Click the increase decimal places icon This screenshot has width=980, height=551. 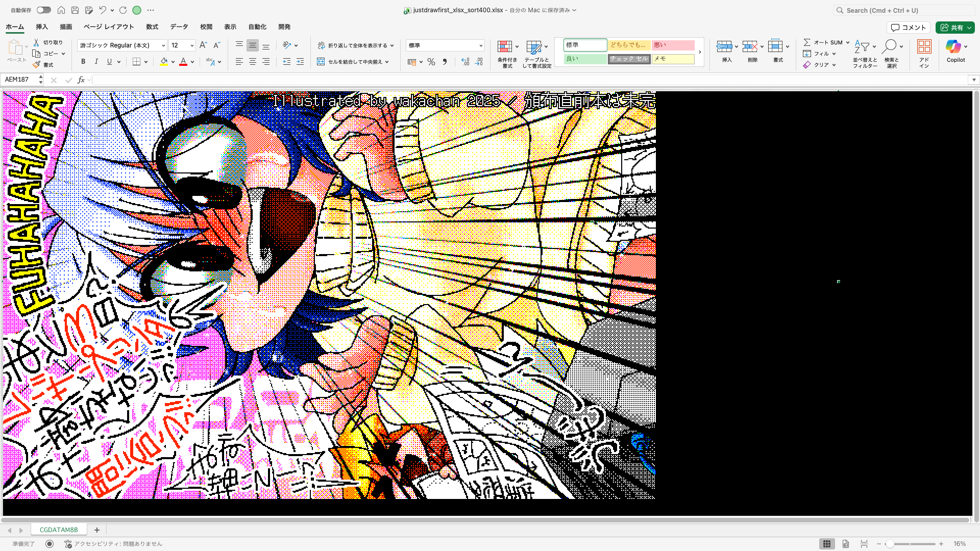[464, 62]
